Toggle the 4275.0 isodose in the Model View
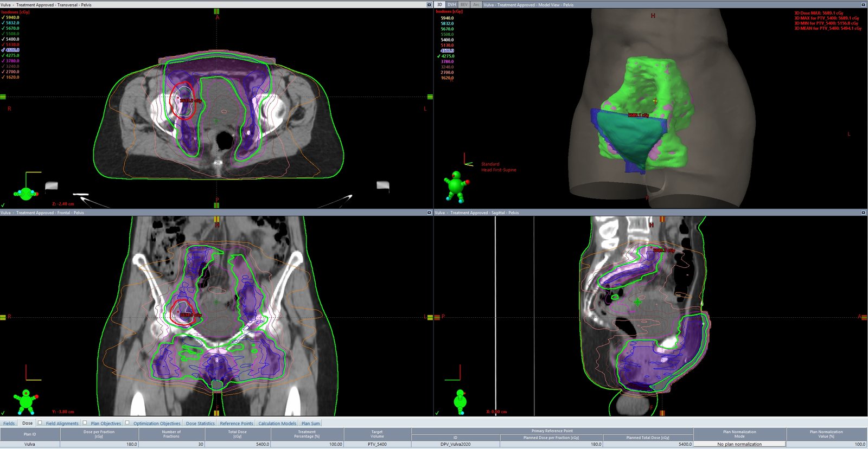The image size is (868, 449). 447,56
